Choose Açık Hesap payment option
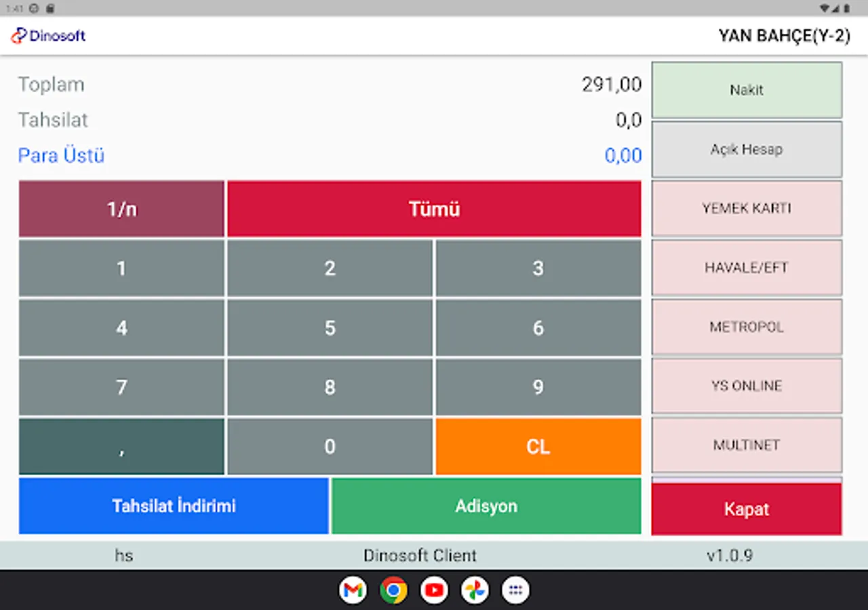This screenshot has width=868, height=610. click(747, 149)
